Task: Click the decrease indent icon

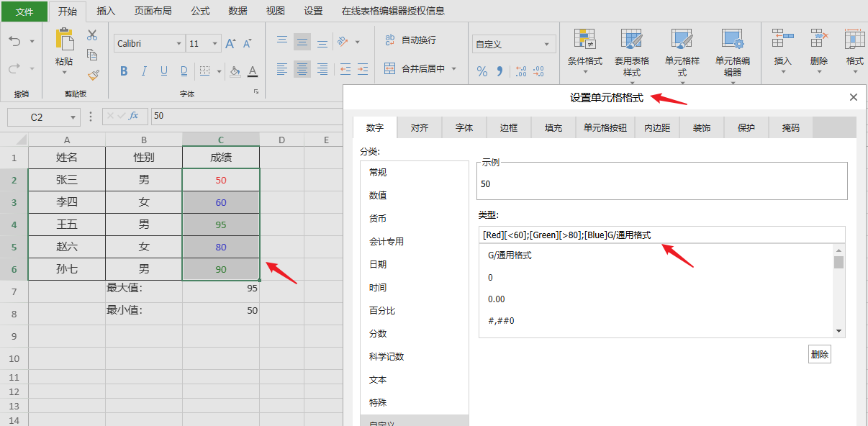Action: tap(345, 69)
